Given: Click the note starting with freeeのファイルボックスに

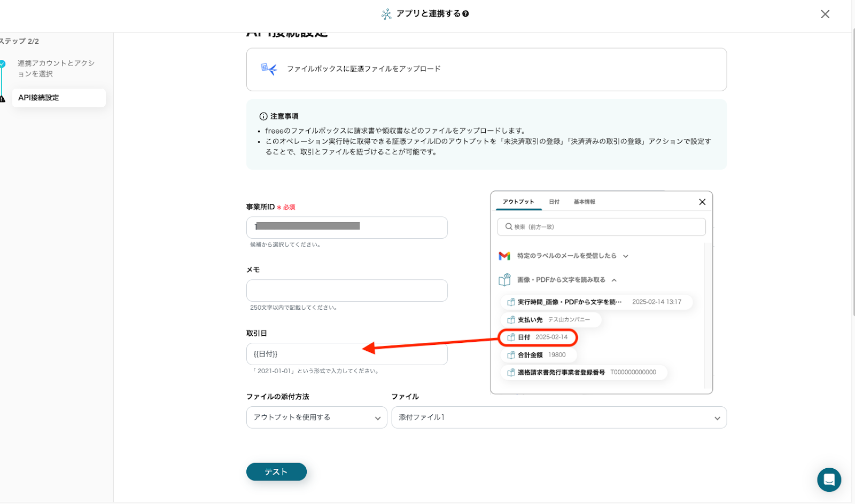Looking at the screenshot, I should [x=397, y=131].
